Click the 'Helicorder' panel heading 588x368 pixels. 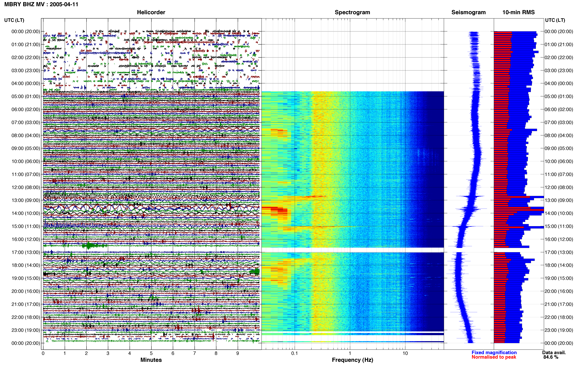151,12
